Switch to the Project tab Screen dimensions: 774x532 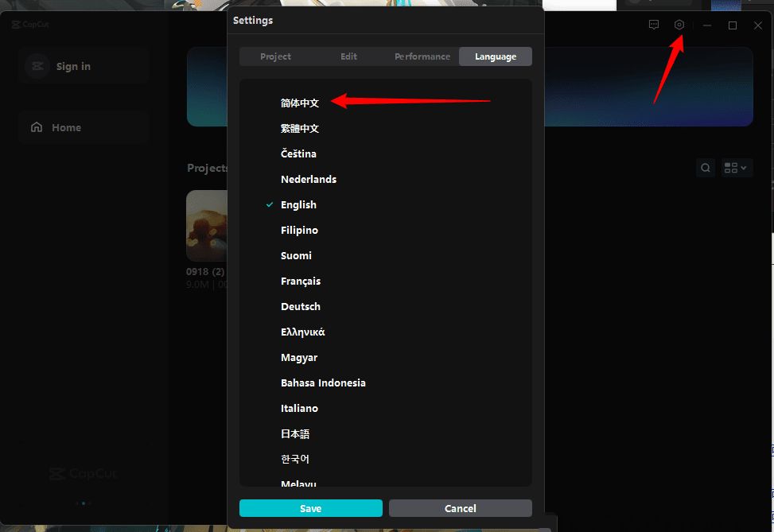(x=275, y=56)
